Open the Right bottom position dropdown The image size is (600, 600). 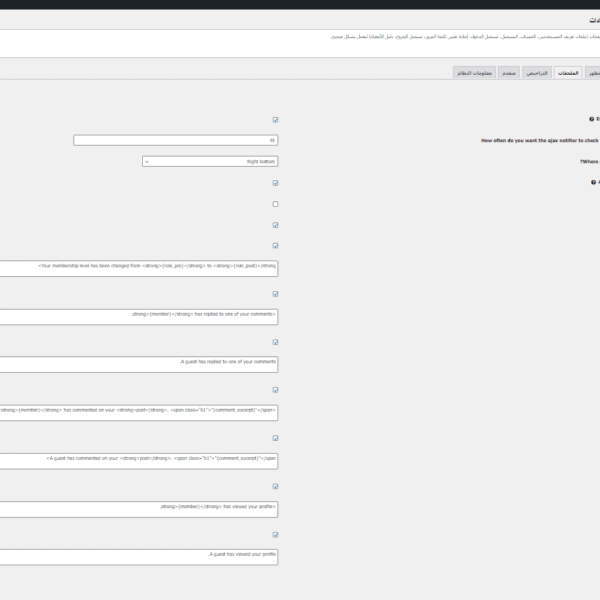tap(210, 161)
